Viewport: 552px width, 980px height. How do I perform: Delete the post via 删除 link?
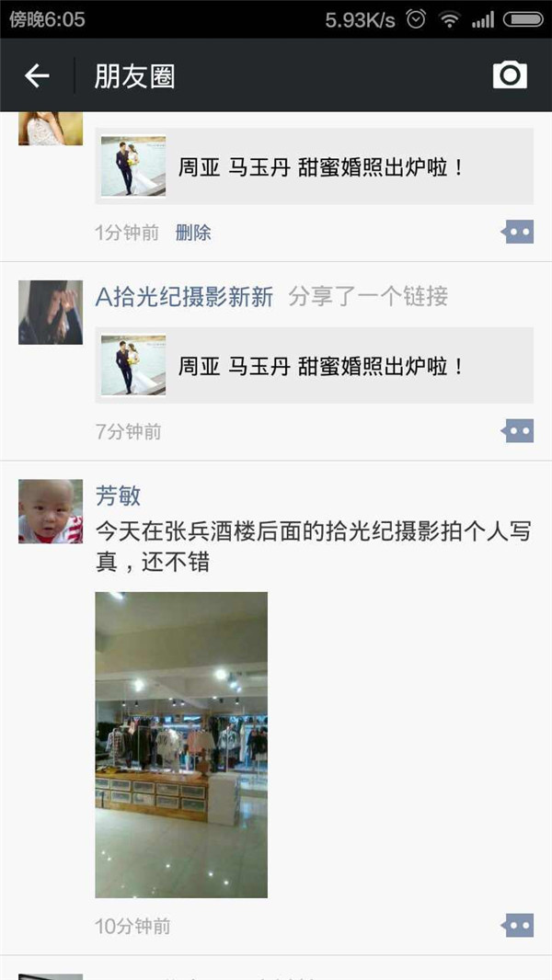coord(193,233)
